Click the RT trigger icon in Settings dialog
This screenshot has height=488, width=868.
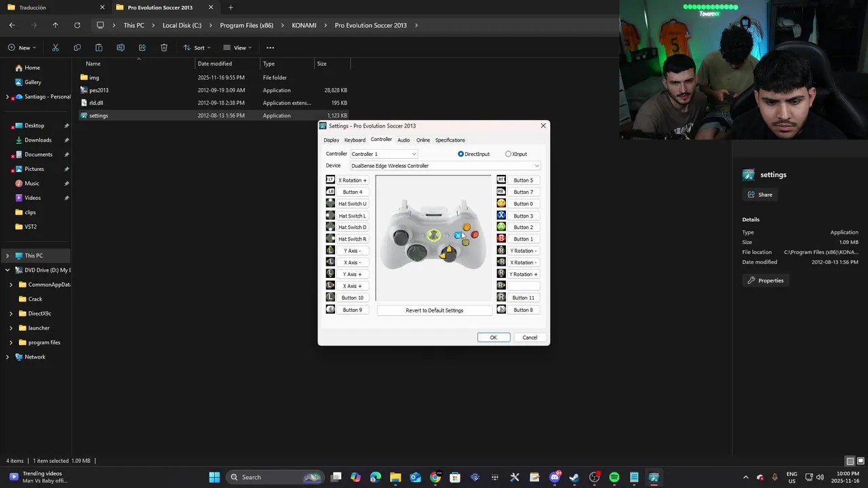pyautogui.click(x=501, y=180)
